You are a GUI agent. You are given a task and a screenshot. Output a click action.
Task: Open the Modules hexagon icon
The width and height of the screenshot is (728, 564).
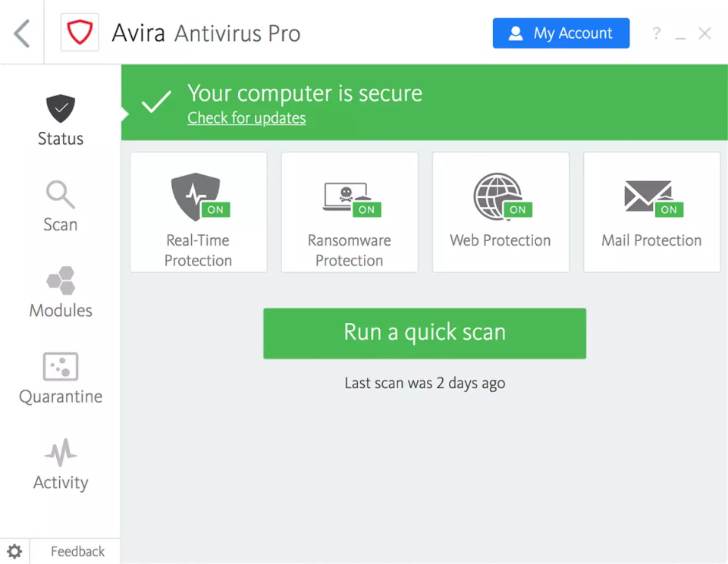(60, 280)
